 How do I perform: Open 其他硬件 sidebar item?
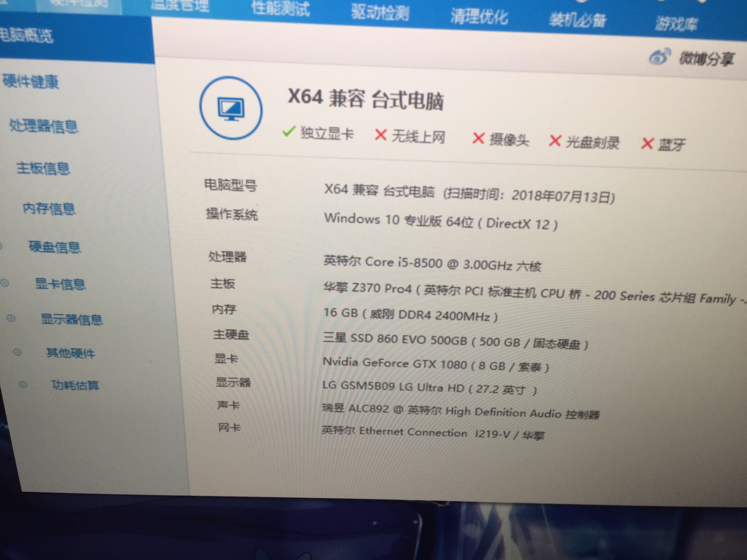click(70, 353)
